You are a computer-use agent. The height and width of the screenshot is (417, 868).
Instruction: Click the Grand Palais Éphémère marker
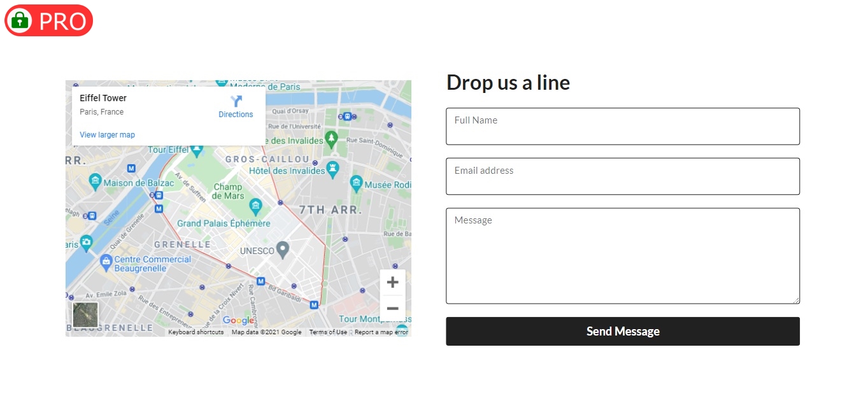pos(256,206)
